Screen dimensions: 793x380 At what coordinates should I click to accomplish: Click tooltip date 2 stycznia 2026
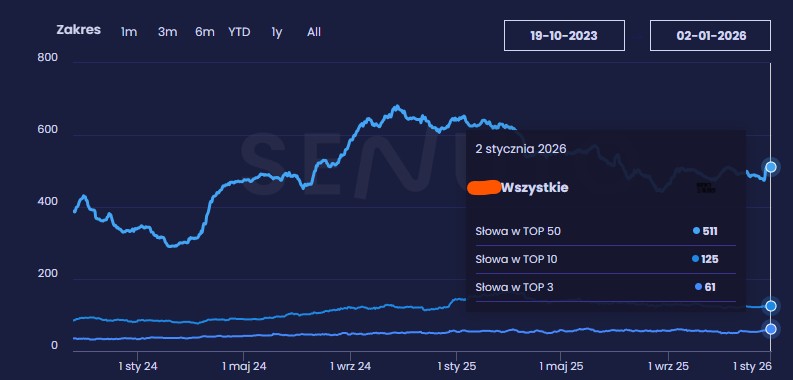[520, 149]
